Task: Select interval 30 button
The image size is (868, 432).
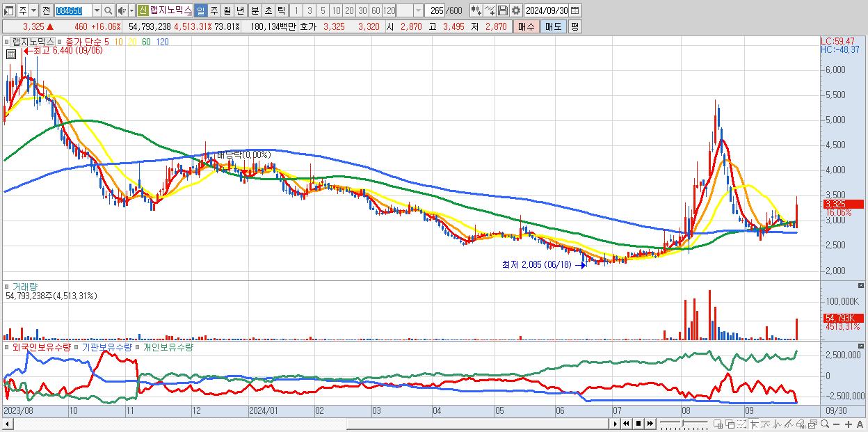Action: (x=362, y=10)
